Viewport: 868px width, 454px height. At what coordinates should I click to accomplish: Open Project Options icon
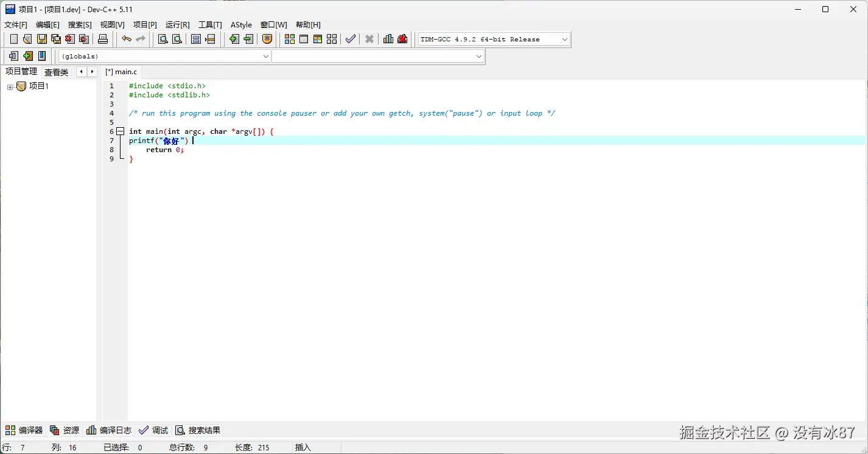coord(267,39)
